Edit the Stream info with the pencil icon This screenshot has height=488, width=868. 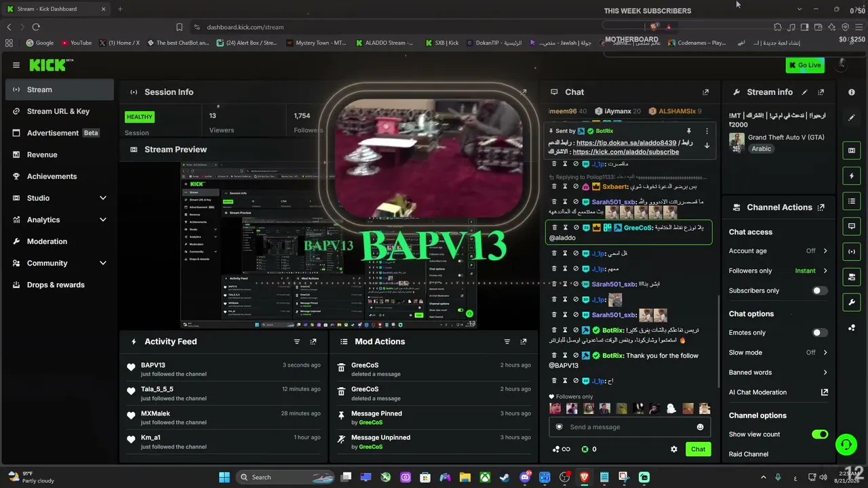pyautogui.click(x=805, y=92)
